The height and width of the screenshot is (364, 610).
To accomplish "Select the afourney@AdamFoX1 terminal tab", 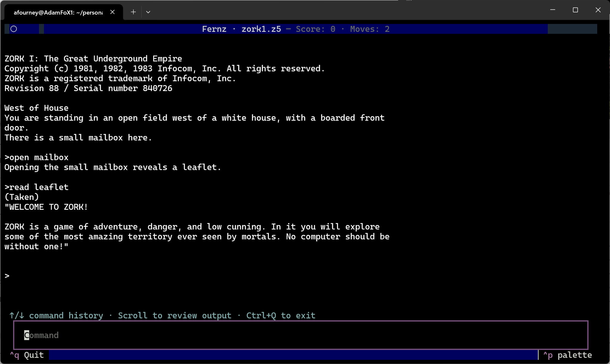I will click(58, 12).
